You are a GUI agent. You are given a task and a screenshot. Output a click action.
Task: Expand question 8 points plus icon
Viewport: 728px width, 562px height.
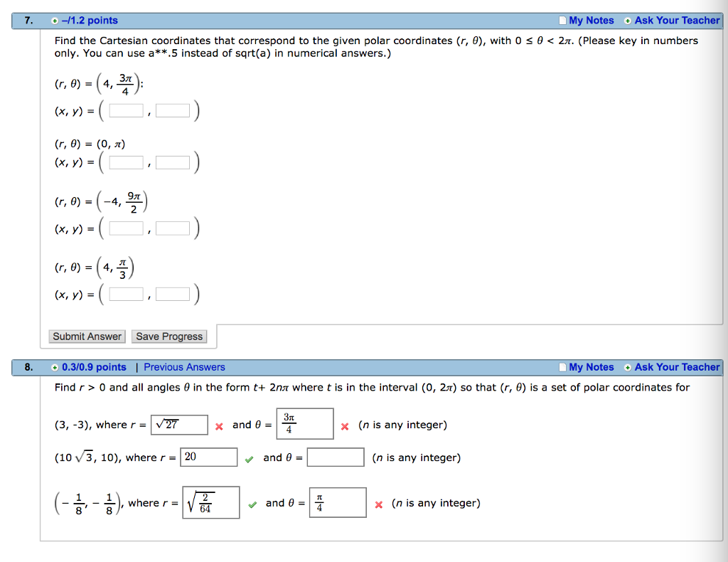pos(55,367)
